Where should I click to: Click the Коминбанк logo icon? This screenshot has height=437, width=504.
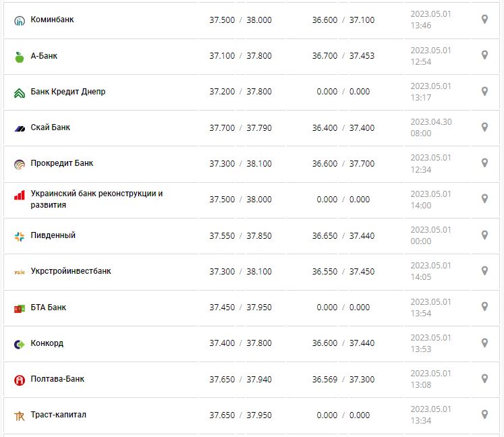coord(19,20)
